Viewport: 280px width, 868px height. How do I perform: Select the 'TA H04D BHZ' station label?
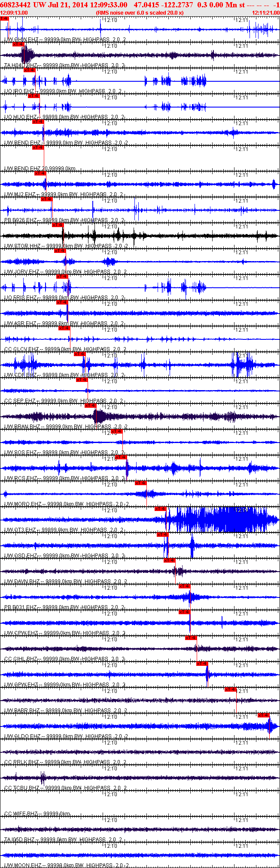(64, 65)
